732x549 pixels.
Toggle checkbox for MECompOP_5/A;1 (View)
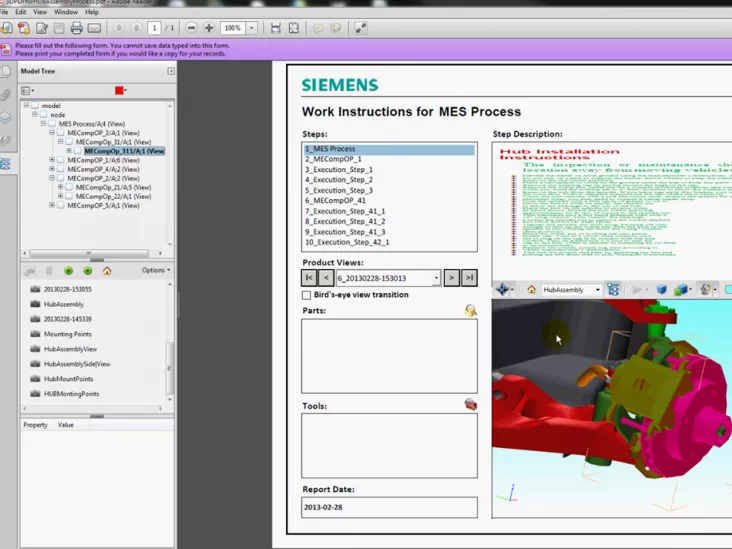click(61, 205)
